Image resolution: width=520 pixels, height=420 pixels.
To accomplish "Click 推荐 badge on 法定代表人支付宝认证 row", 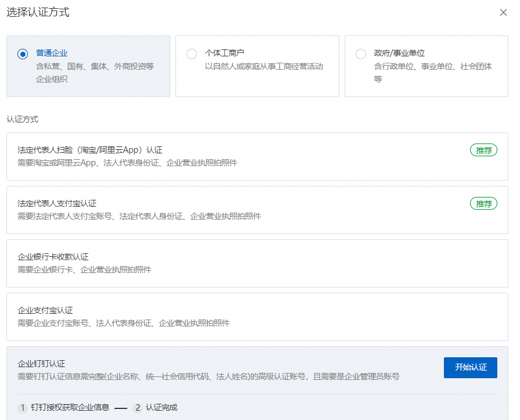I will (x=483, y=203).
